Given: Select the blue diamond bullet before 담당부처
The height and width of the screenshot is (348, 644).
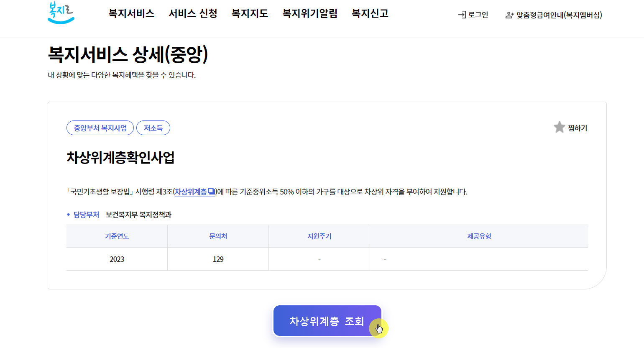Looking at the screenshot, I should click(x=68, y=214).
